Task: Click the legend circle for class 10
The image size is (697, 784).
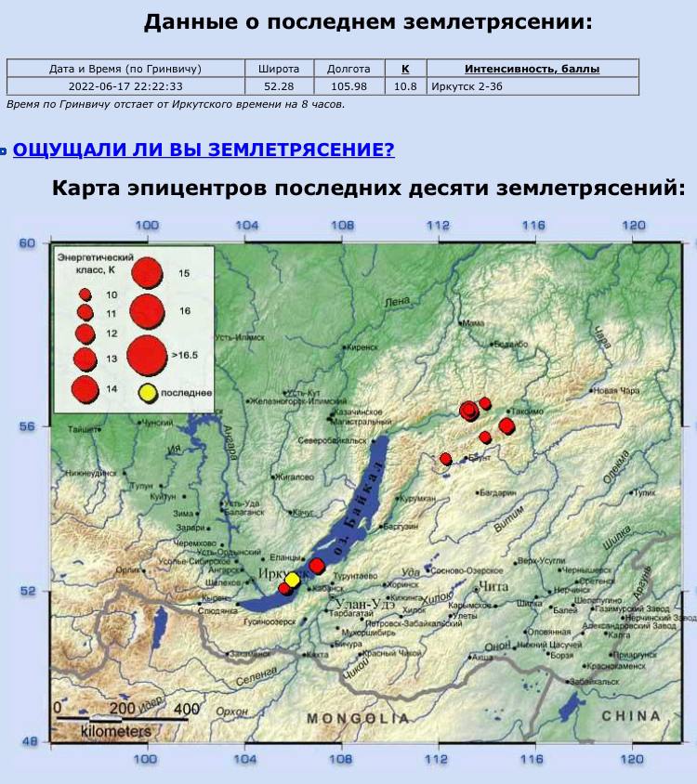Action: click(x=85, y=294)
